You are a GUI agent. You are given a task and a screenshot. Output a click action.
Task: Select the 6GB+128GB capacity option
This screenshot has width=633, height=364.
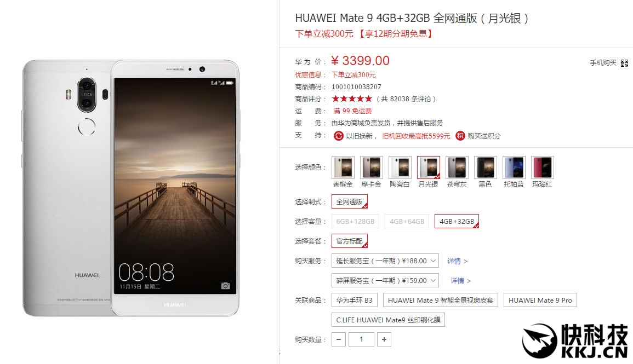point(355,221)
